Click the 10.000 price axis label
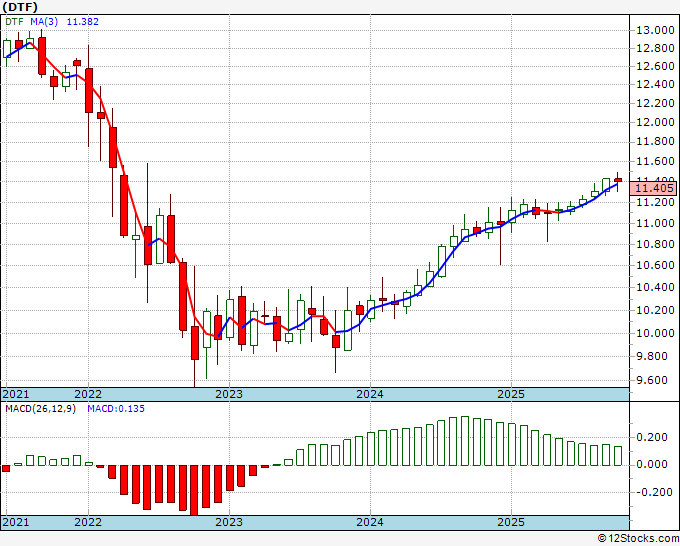Image resolution: width=680 pixels, height=546 pixels. (655, 333)
